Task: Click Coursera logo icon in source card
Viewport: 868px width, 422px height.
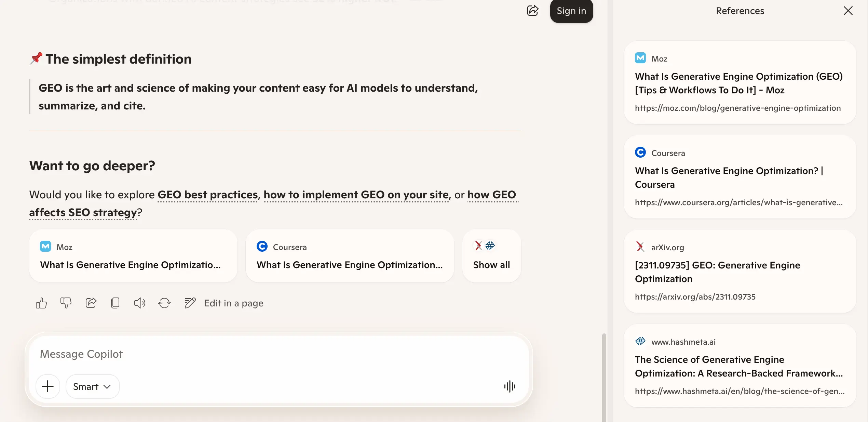Action: pos(262,246)
